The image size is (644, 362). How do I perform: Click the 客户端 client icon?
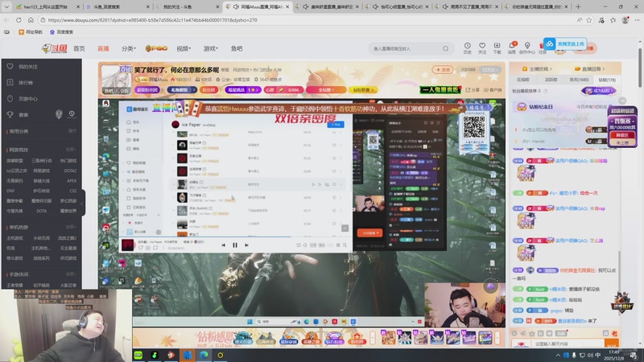[x=493, y=90]
